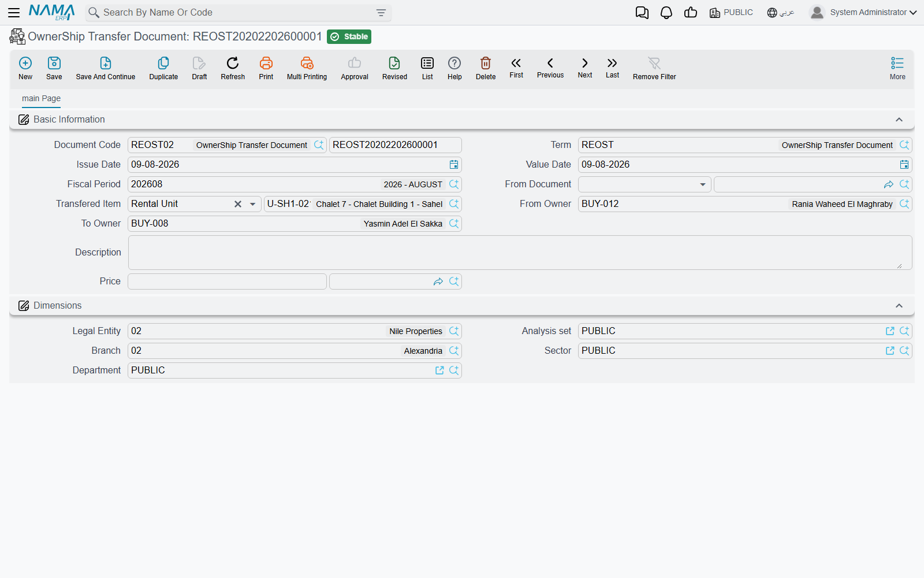
Task: Open the System Administrator user menu
Action: pos(863,12)
